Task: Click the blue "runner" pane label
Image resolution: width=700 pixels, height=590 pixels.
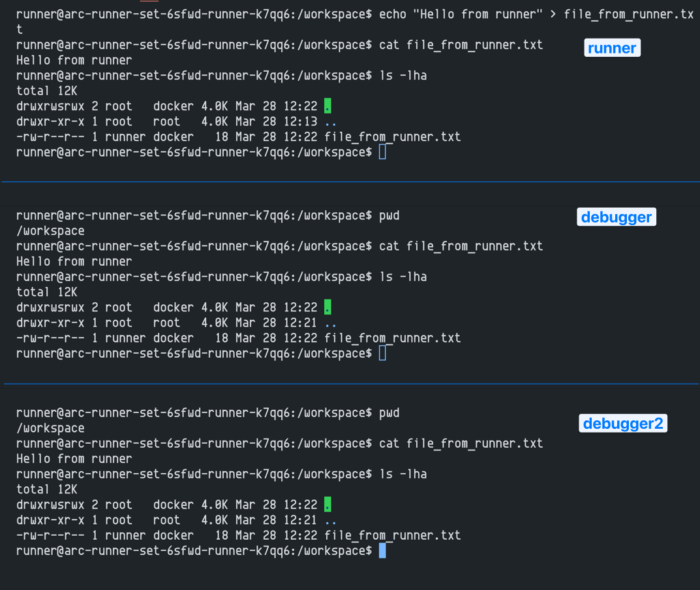Action: (x=612, y=48)
